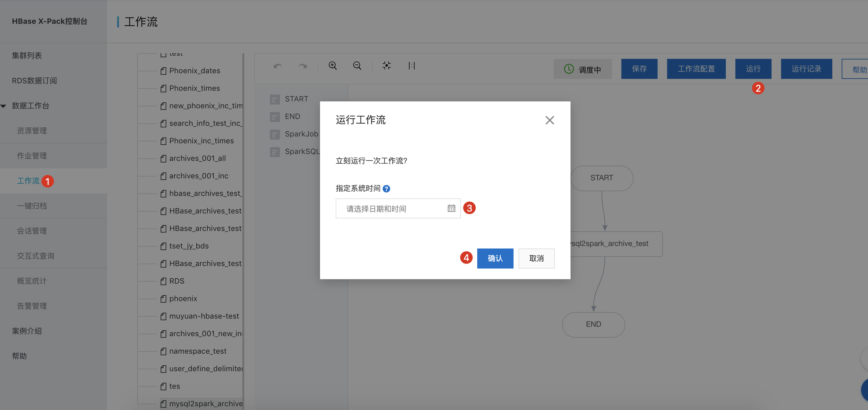
Task: Collapse the 数据工作台 sidebar section
Action: click(3, 106)
